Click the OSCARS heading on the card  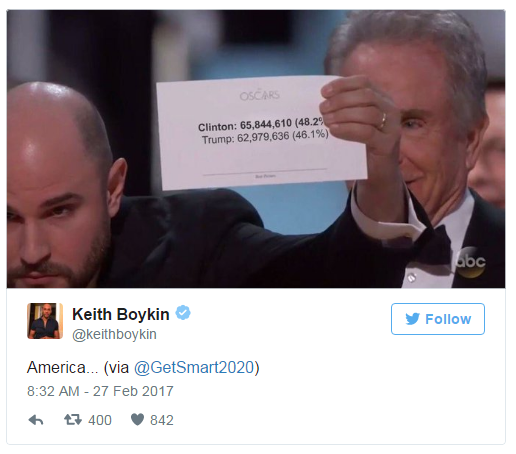pos(260,95)
